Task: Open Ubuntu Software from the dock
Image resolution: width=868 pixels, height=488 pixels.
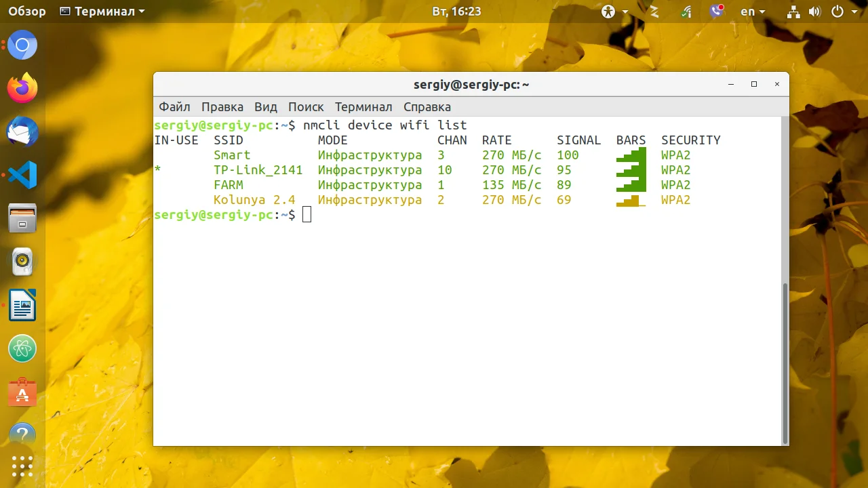Action: coord(22,392)
